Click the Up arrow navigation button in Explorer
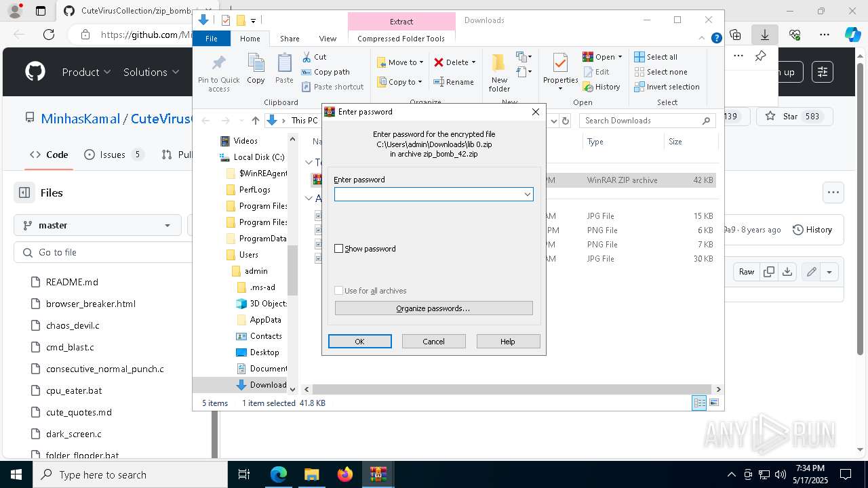The image size is (868, 488). tap(255, 121)
